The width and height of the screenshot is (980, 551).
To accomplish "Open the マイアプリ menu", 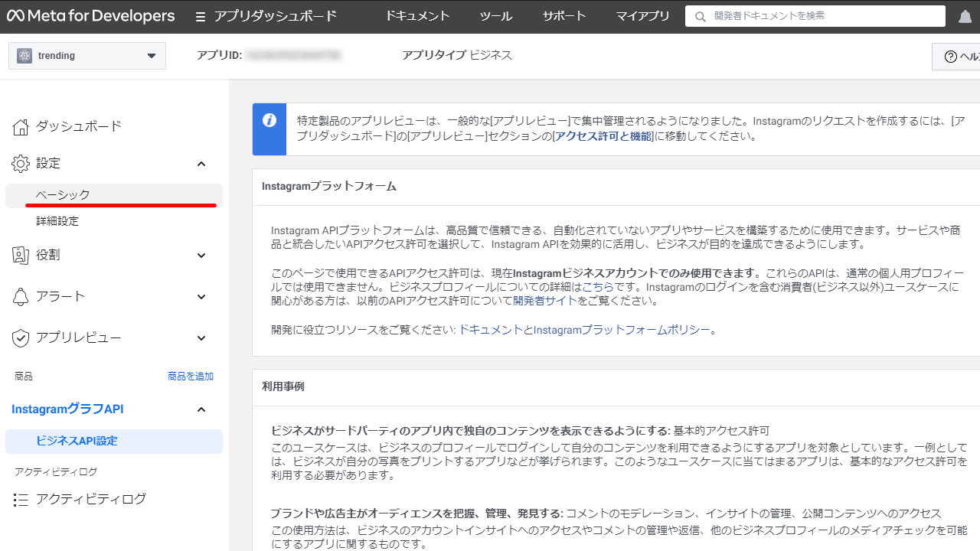I will click(x=642, y=15).
